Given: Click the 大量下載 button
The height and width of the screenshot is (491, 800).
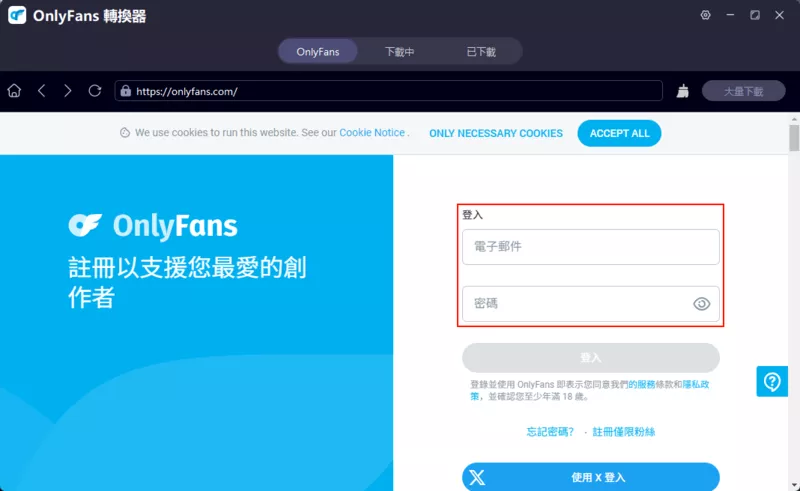Looking at the screenshot, I should (x=743, y=91).
